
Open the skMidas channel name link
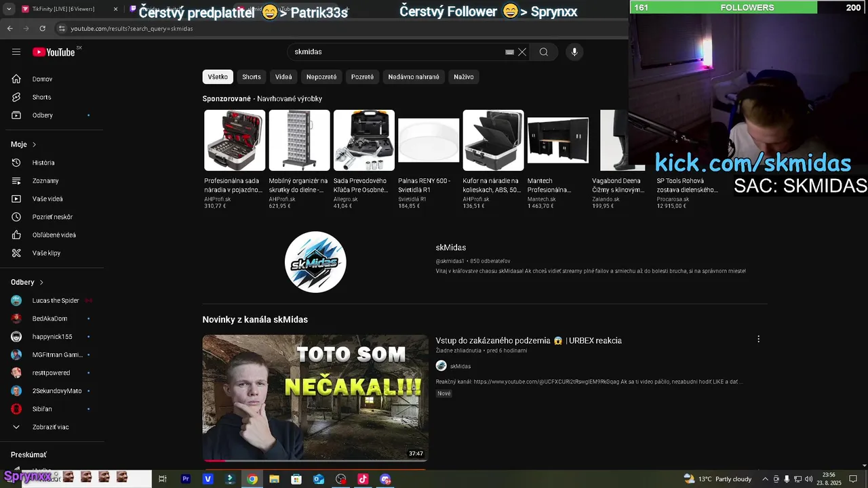pos(451,247)
